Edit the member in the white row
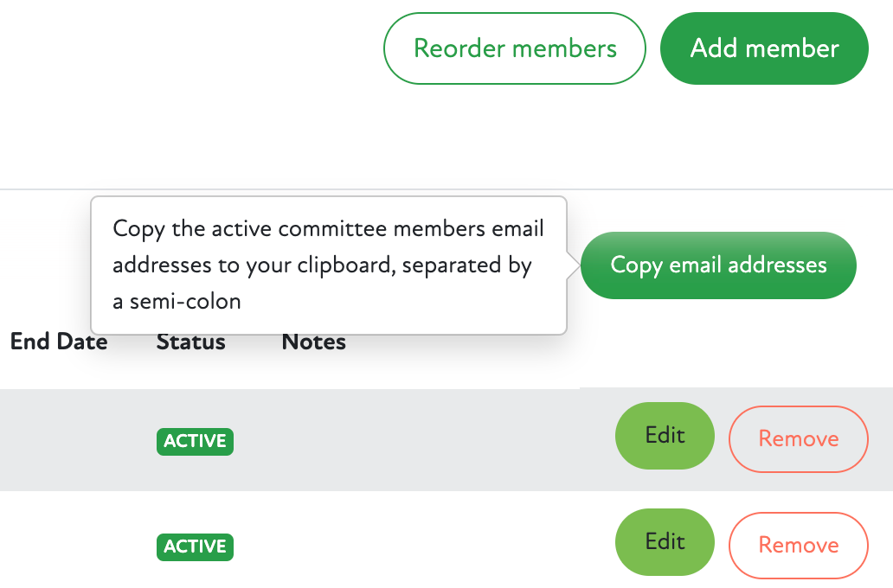893x588 pixels. tap(665, 542)
